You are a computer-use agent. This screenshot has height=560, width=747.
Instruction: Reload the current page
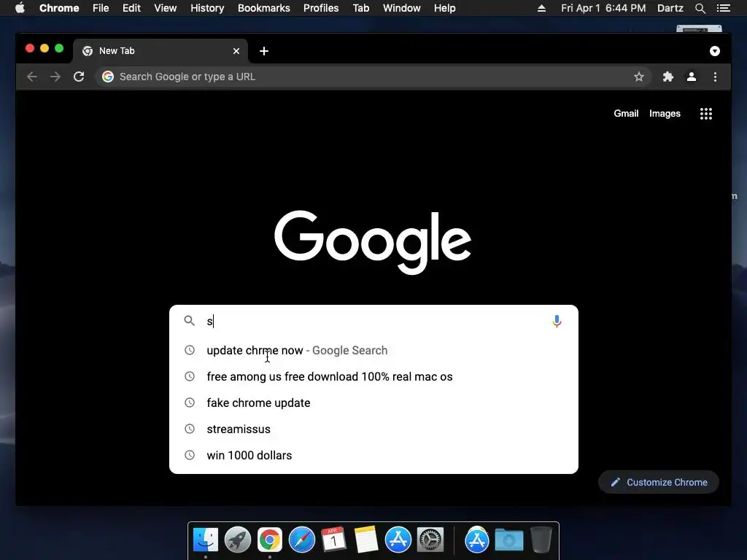coord(79,77)
